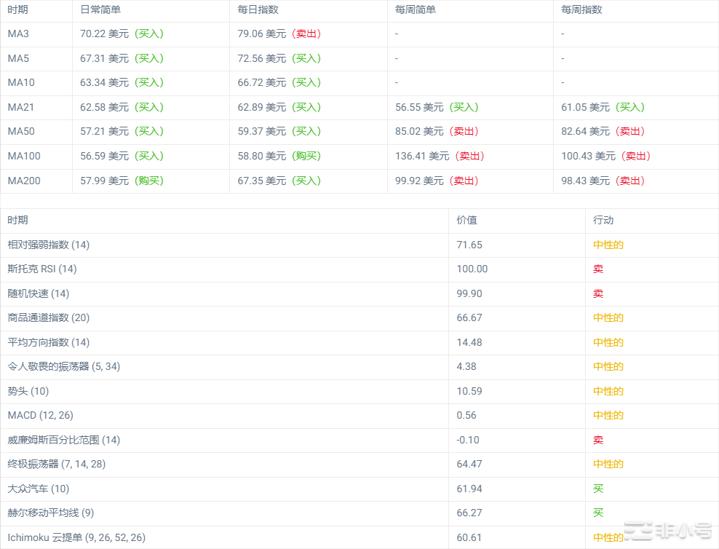The height and width of the screenshot is (549, 719).
Task: Click the 大众汽车 (10) buy signal
Action: coord(598,489)
